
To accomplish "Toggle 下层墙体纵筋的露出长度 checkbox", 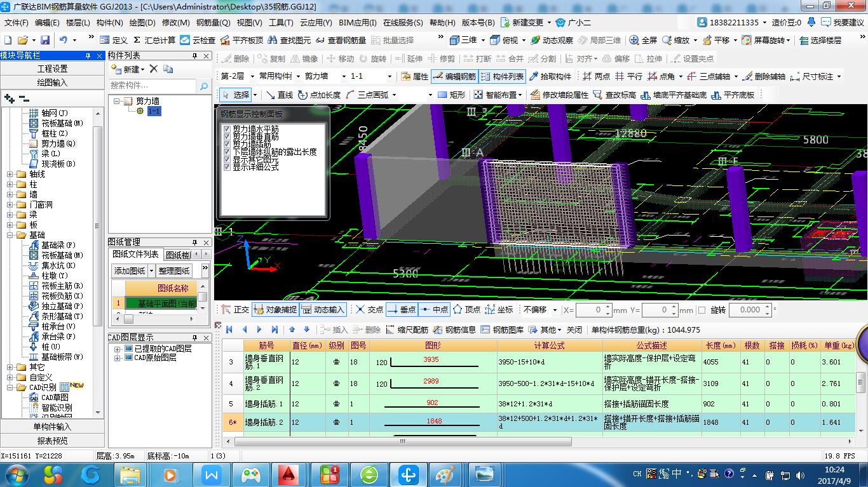I will (x=227, y=152).
